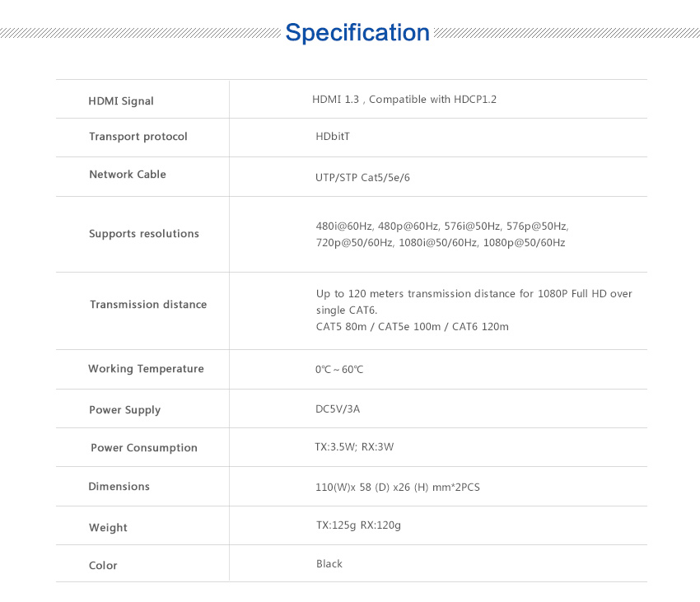Click the TX:3.5W RX:3W value
Screen dimensions: 700x602
(354, 447)
